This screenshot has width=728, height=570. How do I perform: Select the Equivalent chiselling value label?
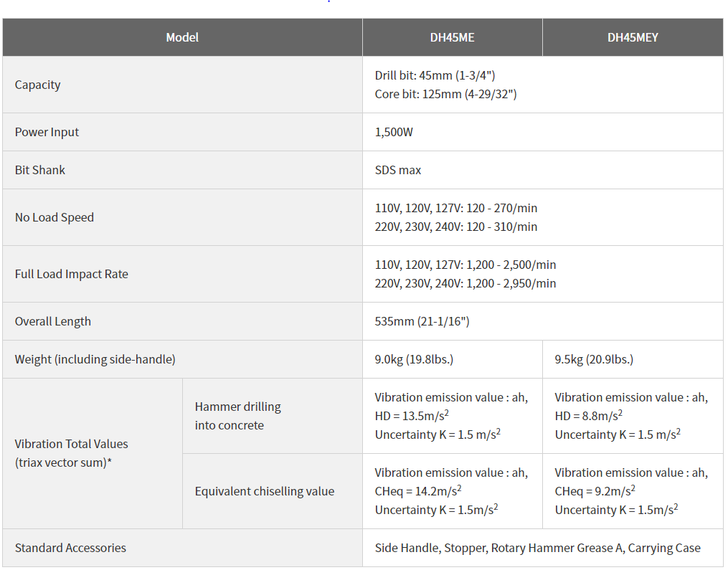tap(265, 491)
